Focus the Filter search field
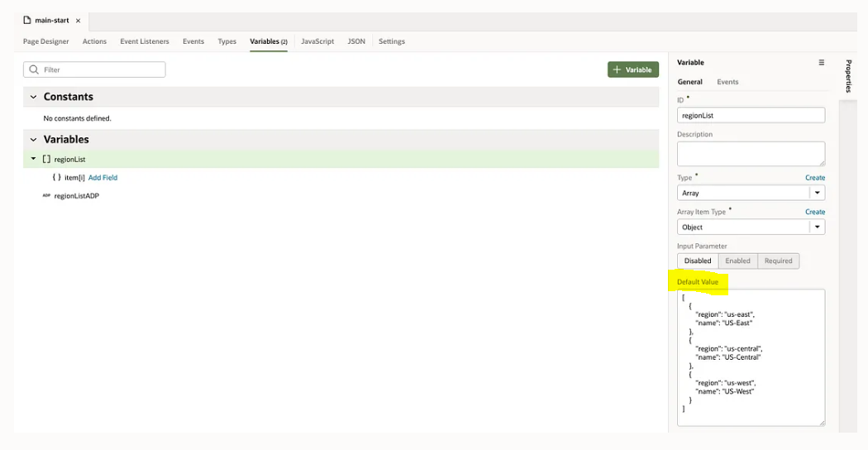868x450 pixels. click(x=94, y=69)
